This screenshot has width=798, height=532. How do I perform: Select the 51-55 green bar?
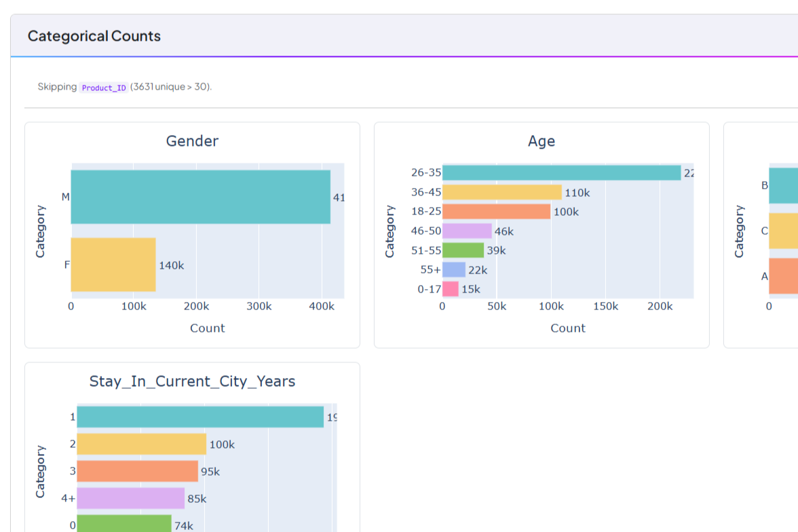(463, 250)
